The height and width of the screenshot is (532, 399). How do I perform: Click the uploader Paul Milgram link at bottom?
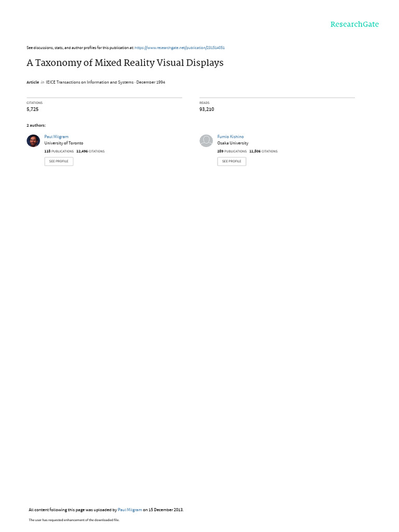pyautogui.click(x=129, y=510)
